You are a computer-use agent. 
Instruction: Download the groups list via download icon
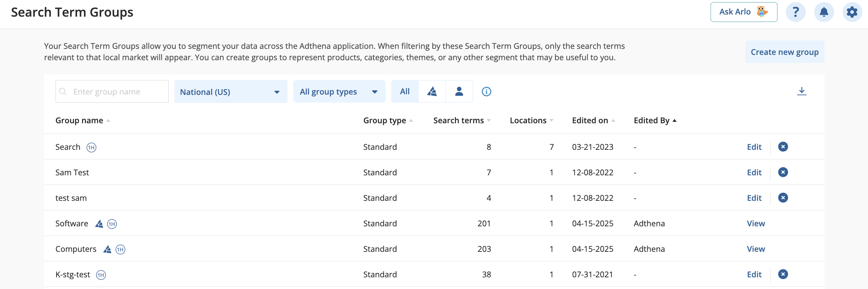pos(802,91)
